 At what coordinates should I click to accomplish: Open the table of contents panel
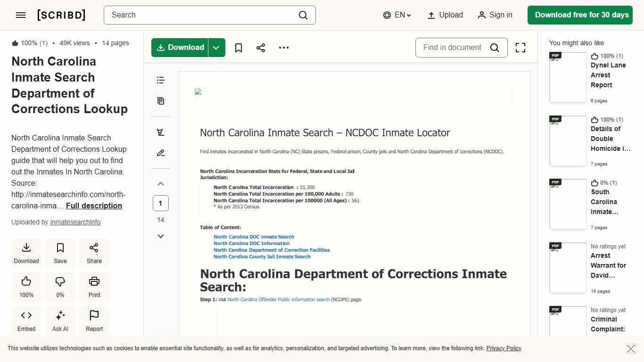160,80
